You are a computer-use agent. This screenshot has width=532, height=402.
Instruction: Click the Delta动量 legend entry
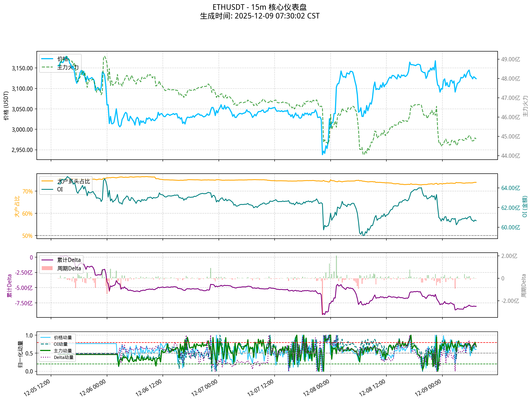[x=63, y=357]
